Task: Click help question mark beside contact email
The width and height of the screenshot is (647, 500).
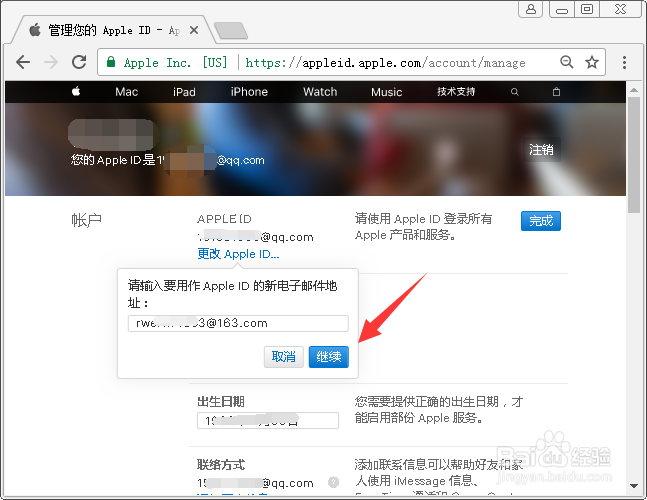Action: [333, 482]
